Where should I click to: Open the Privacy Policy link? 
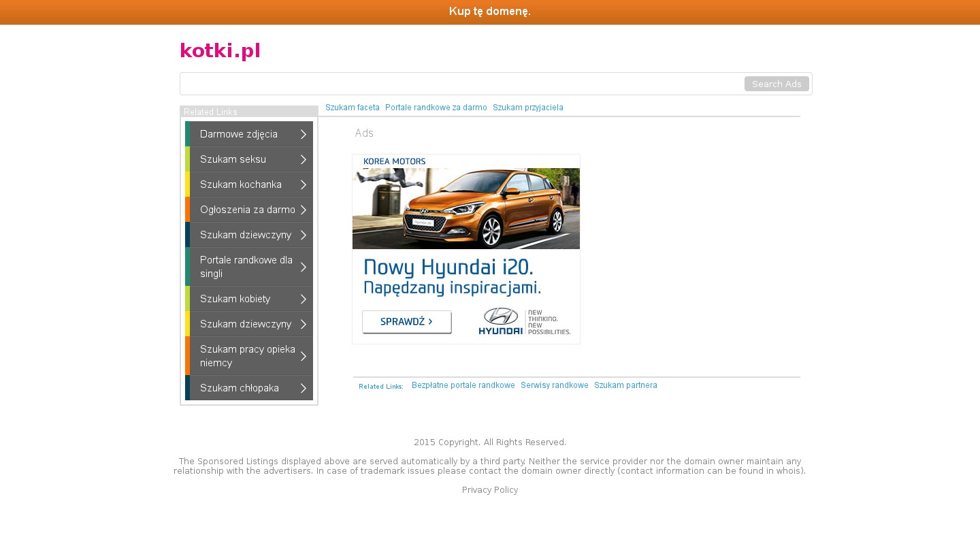[x=489, y=490]
